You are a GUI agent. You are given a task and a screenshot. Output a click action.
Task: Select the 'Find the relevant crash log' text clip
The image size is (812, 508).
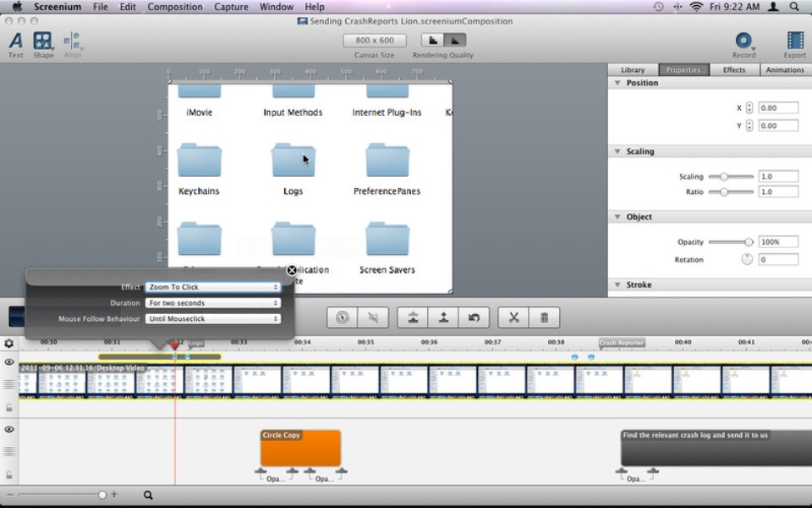pos(716,448)
